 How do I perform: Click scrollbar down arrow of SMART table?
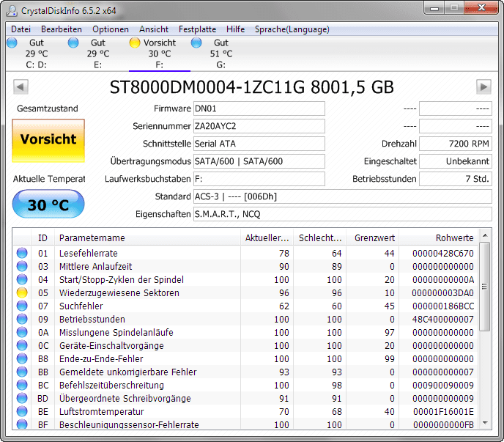485,423
